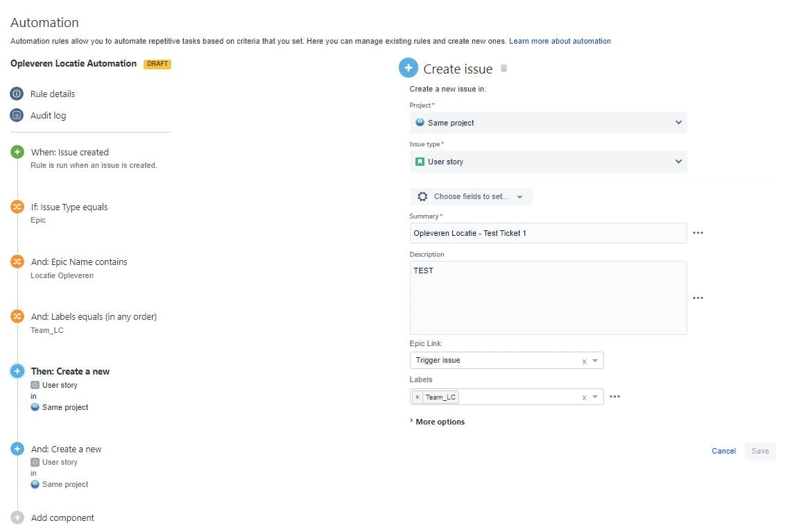Click the orange Epic Name contains condition icon

point(17,261)
